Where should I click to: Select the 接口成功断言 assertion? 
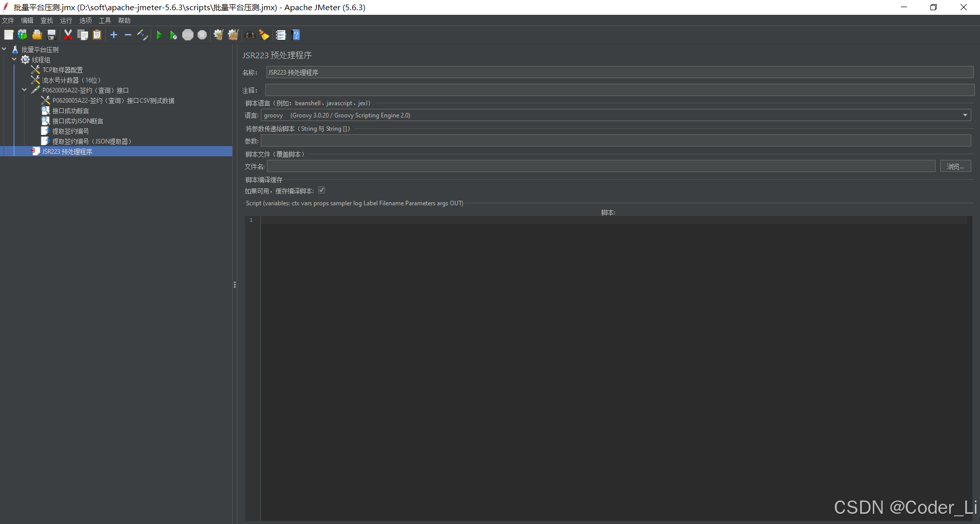pyautogui.click(x=70, y=111)
